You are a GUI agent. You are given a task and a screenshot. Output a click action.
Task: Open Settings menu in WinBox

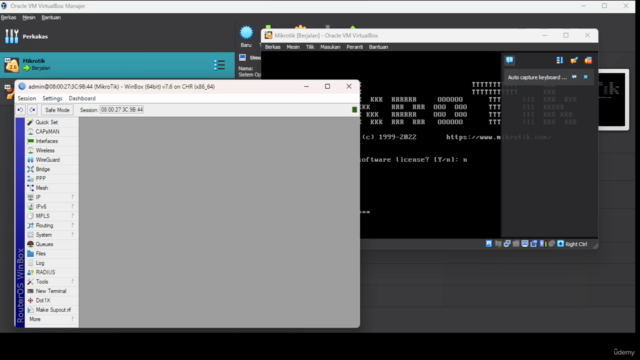pyautogui.click(x=52, y=98)
